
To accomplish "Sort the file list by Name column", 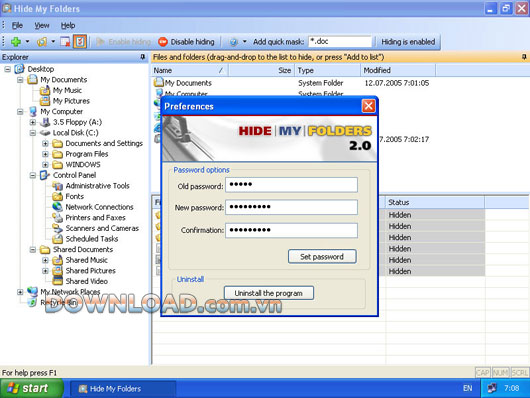I will [190, 70].
